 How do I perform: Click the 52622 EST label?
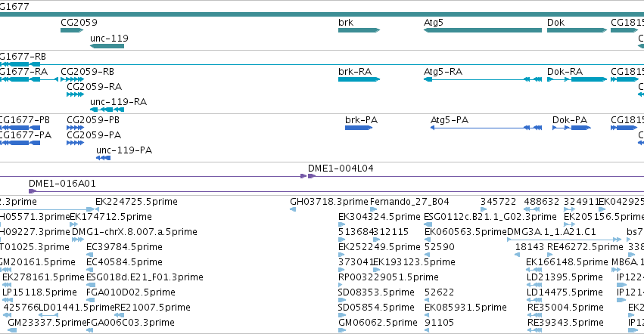point(440,292)
